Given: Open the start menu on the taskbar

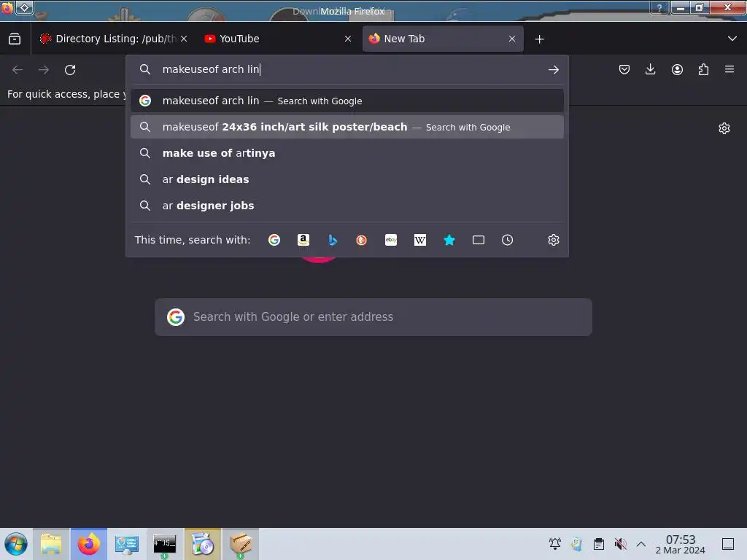Looking at the screenshot, I should (x=16, y=544).
